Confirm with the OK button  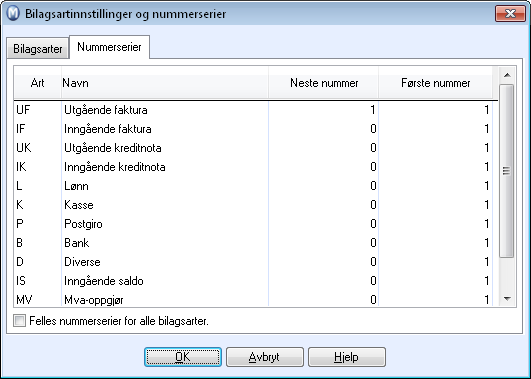(183, 357)
